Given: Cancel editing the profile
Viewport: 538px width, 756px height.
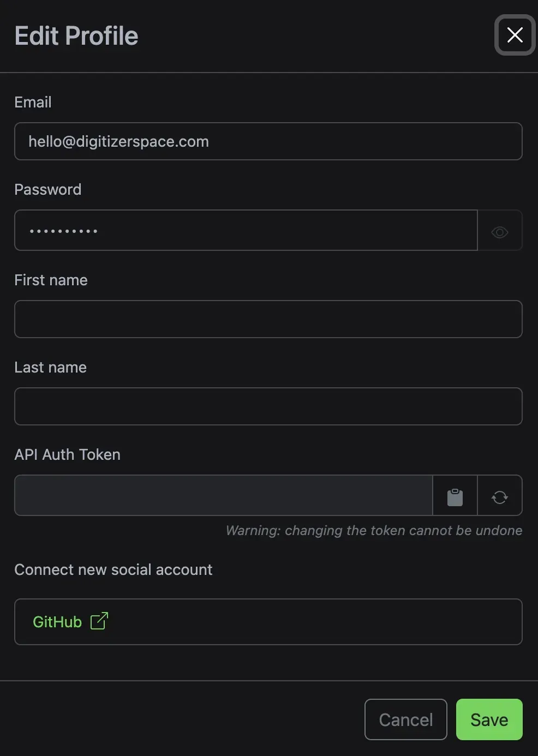Looking at the screenshot, I should pos(406,719).
